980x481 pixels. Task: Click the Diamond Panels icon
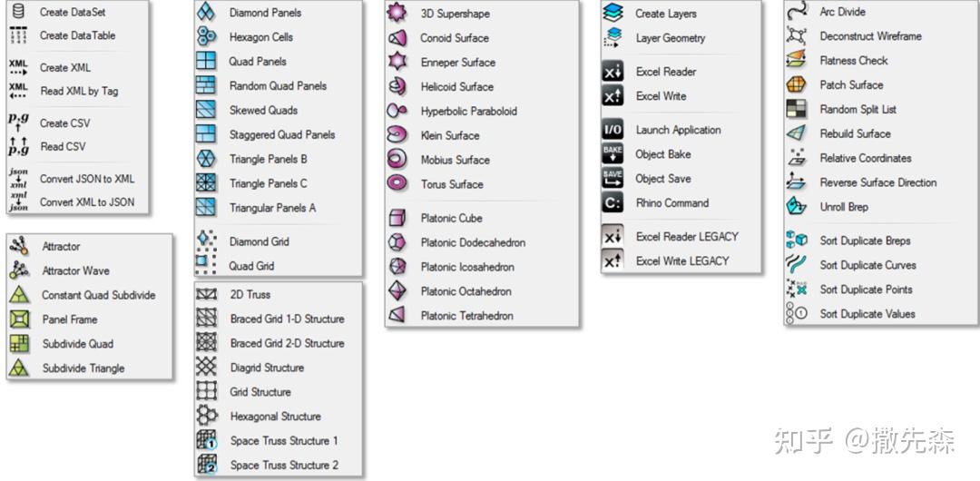tap(206, 13)
